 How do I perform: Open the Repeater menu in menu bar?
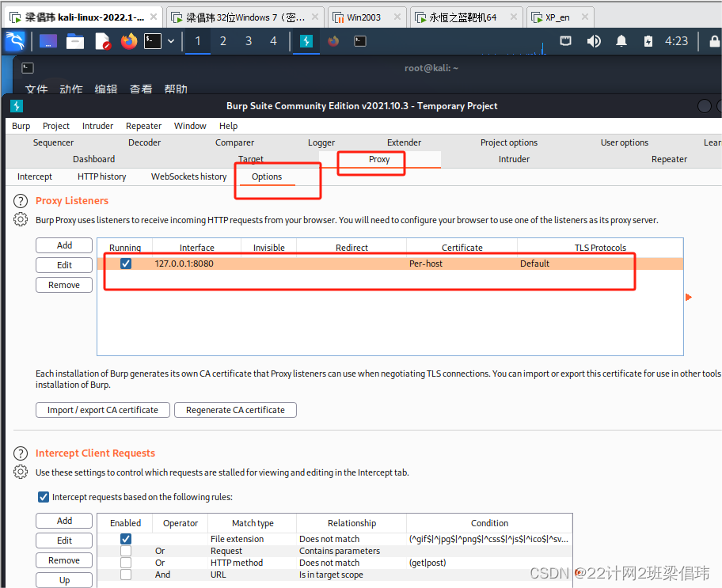click(143, 126)
